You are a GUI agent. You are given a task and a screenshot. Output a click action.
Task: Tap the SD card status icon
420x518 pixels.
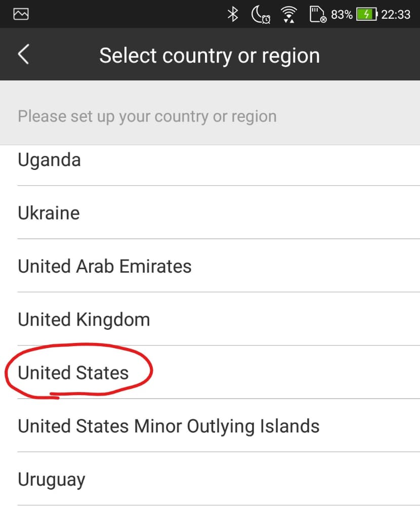click(x=318, y=15)
